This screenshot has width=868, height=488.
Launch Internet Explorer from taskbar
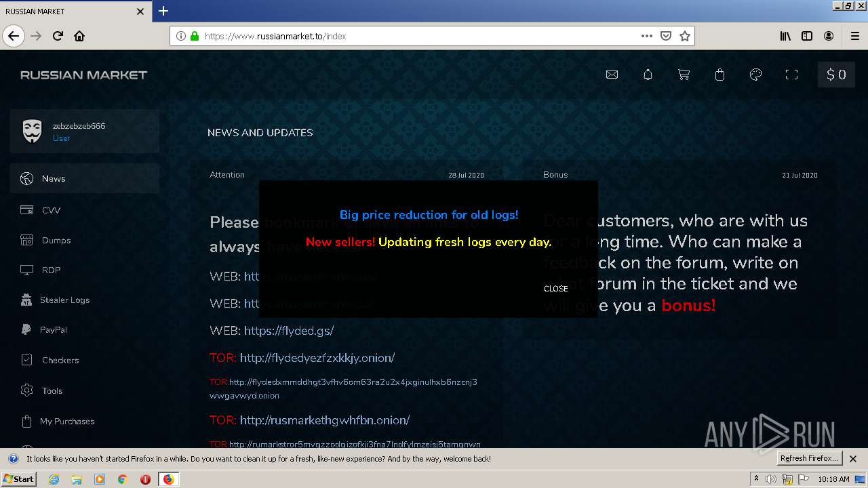click(54, 479)
